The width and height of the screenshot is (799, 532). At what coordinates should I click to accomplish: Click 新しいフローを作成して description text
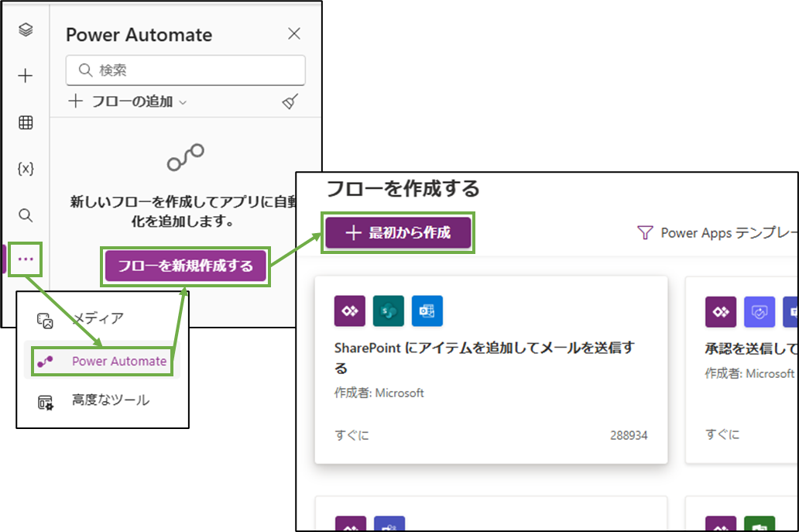click(x=183, y=211)
